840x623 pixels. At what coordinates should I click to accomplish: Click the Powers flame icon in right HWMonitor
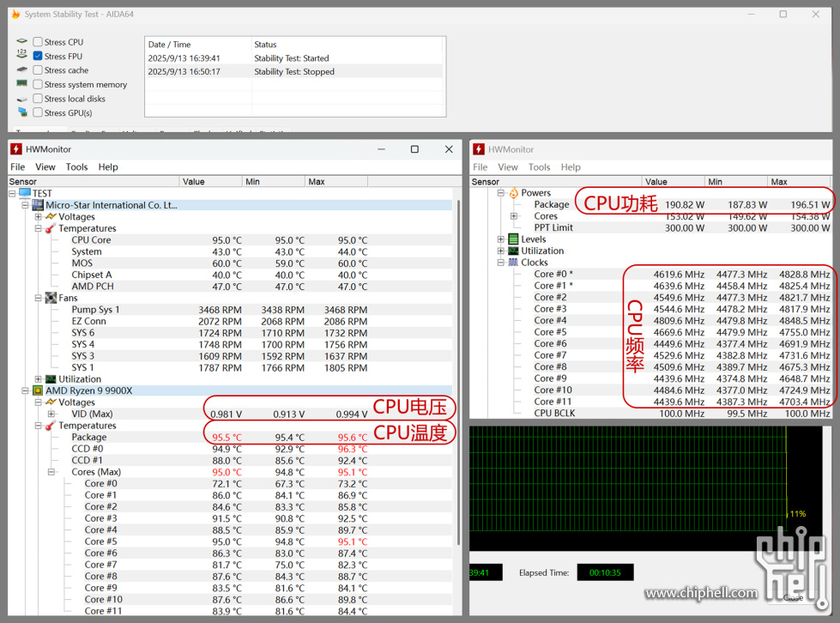click(x=514, y=193)
